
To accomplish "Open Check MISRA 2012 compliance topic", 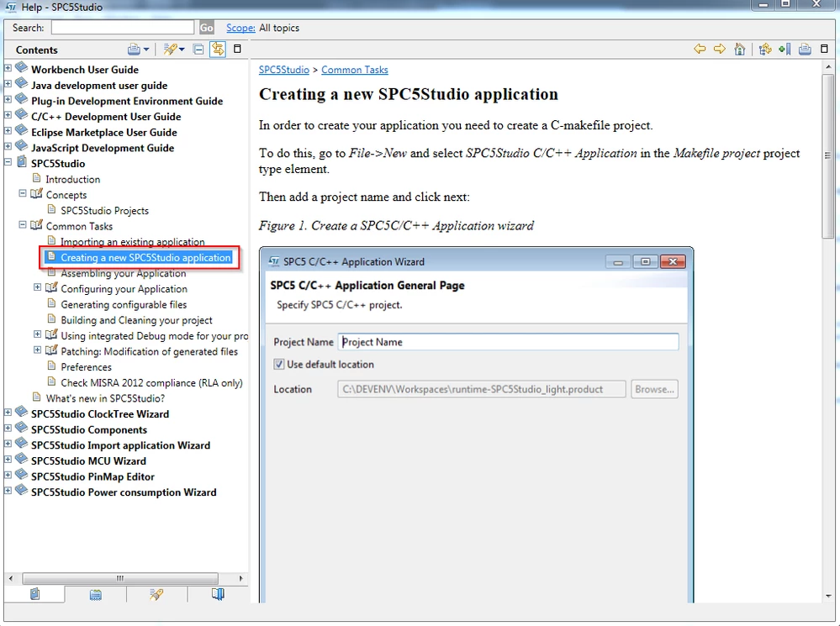I will (x=151, y=383).
